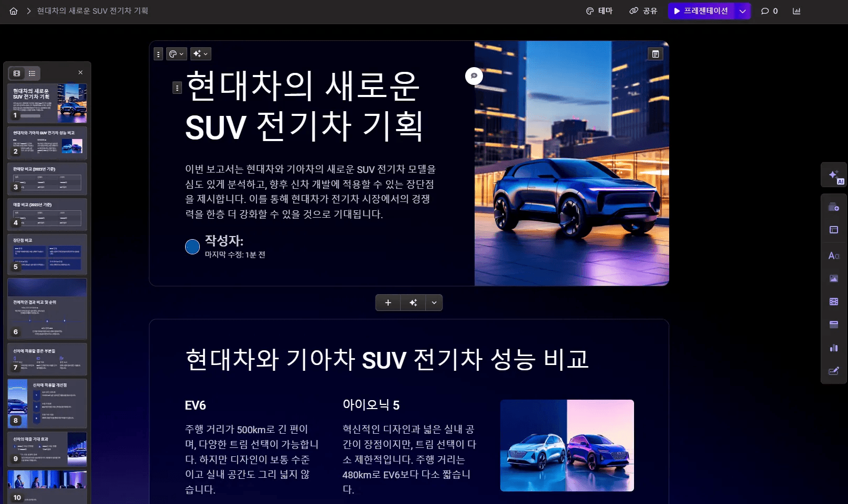This screenshot has height=504, width=848.
Task: Select slide 6 전체적인 결과 비교 thumbnail
Action: [47, 309]
